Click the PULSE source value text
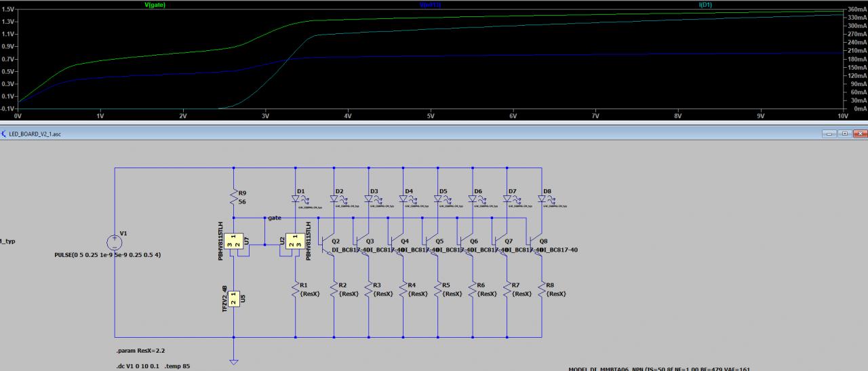The image size is (868, 371). (x=109, y=255)
